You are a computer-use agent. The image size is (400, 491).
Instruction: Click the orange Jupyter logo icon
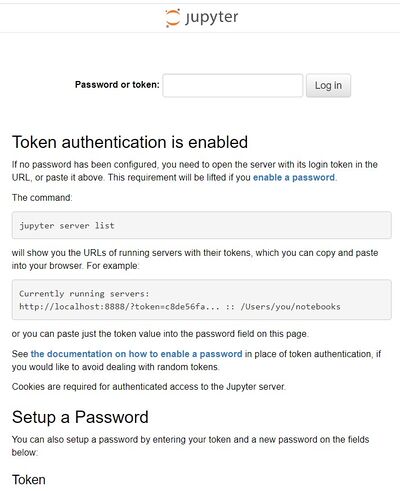point(173,18)
